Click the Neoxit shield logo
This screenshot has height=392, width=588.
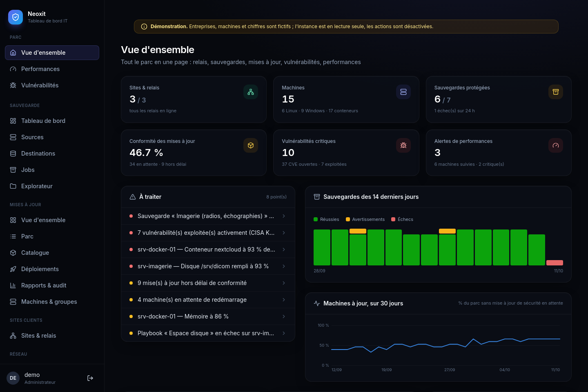(16, 17)
